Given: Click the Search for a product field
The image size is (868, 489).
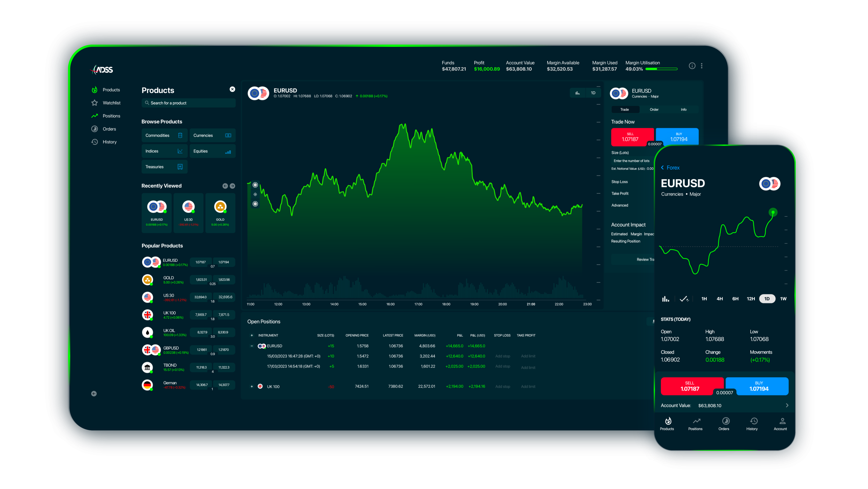Looking at the screenshot, I should tap(188, 102).
